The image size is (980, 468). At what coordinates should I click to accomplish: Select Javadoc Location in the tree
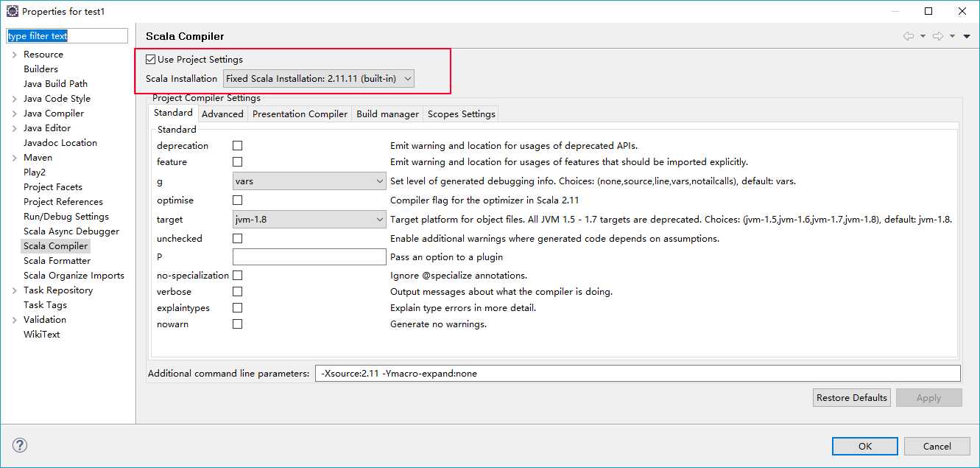pos(60,143)
